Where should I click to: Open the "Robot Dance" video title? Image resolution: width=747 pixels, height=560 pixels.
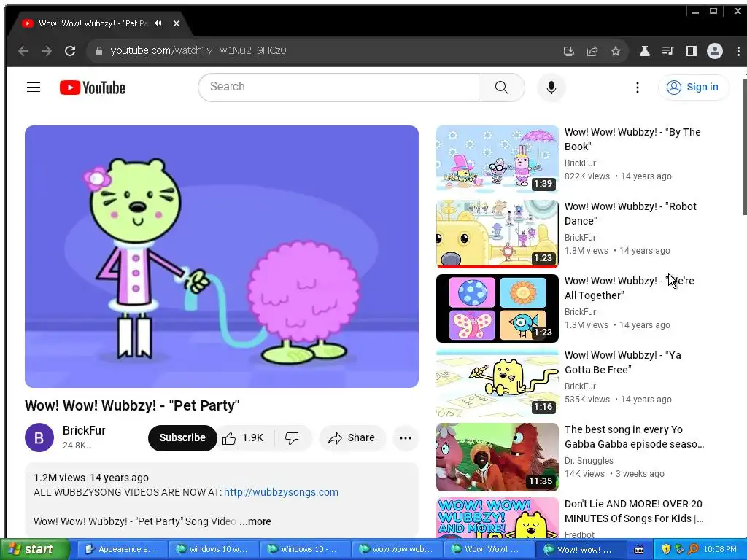click(630, 214)
